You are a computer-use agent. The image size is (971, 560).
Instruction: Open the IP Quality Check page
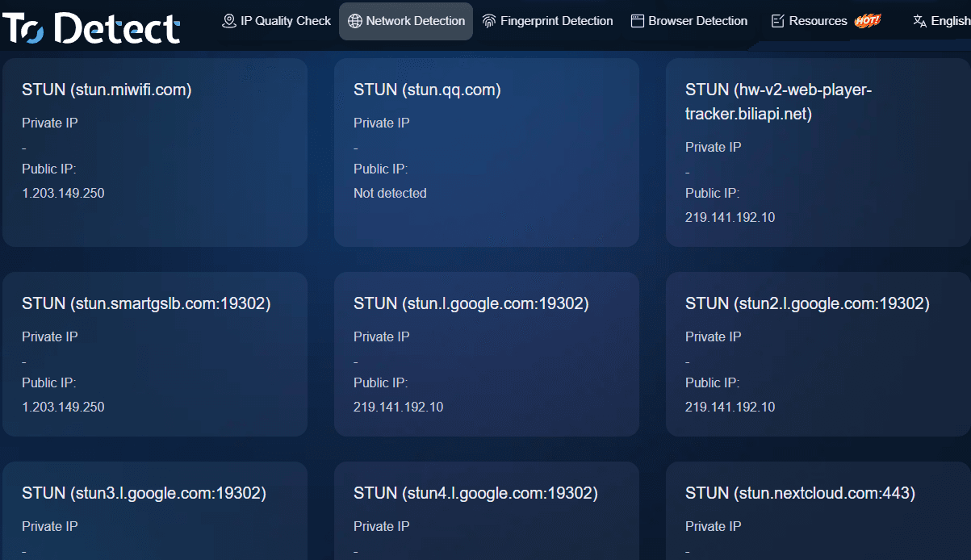[276, 21]
